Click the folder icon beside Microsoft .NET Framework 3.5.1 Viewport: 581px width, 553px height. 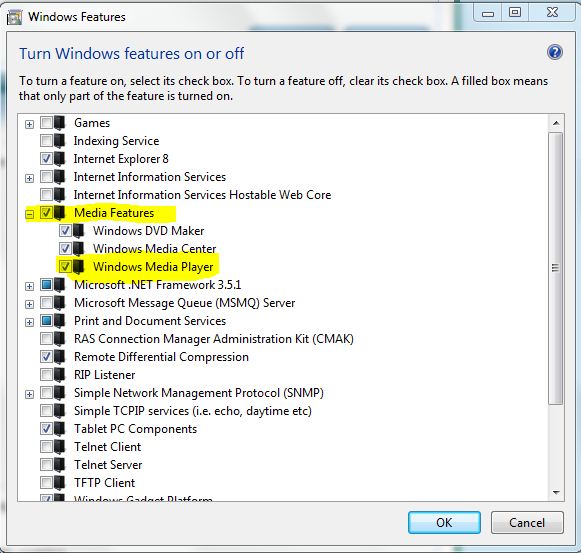point(60,285)
